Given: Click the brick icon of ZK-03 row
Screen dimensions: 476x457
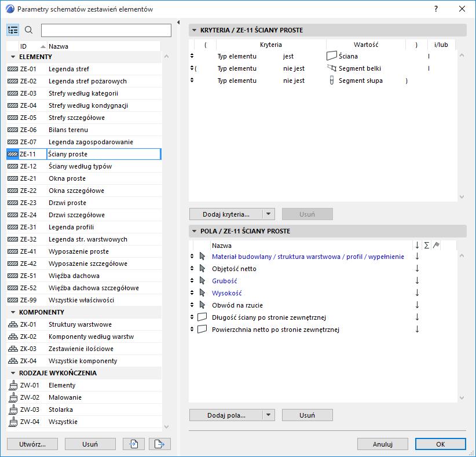Looking at the screenshot, I should (x=12, y=349).
